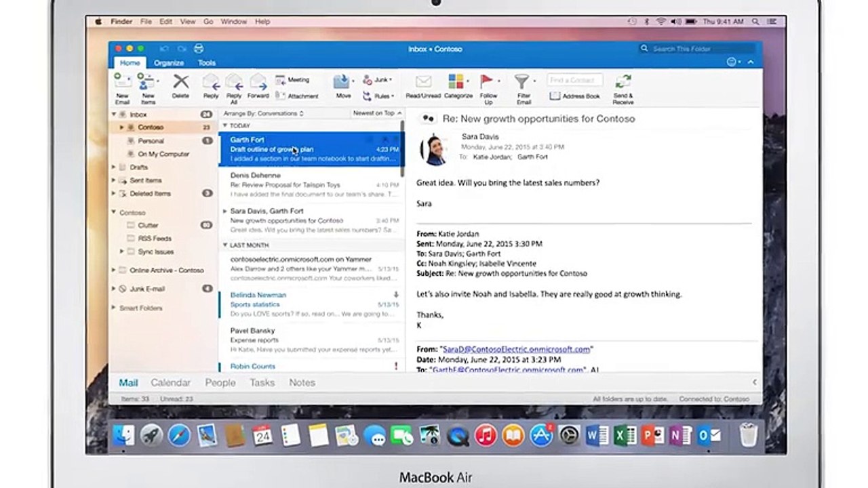Click the Redo arrow in title bar

point(182,49)
